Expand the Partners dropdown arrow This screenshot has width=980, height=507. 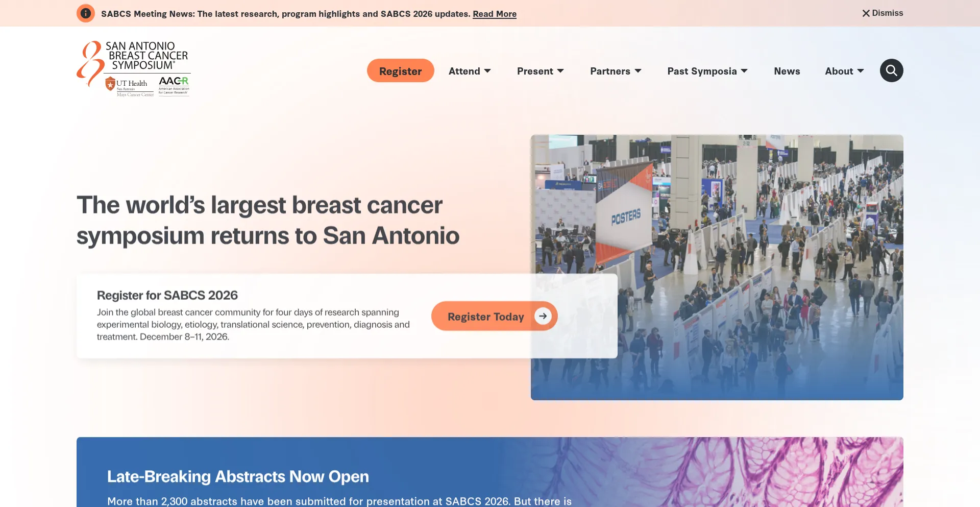tap(638, 71)
